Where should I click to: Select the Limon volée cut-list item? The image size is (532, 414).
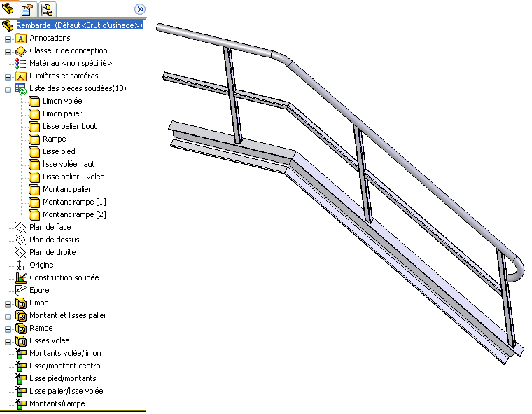(x=62, y=101)
